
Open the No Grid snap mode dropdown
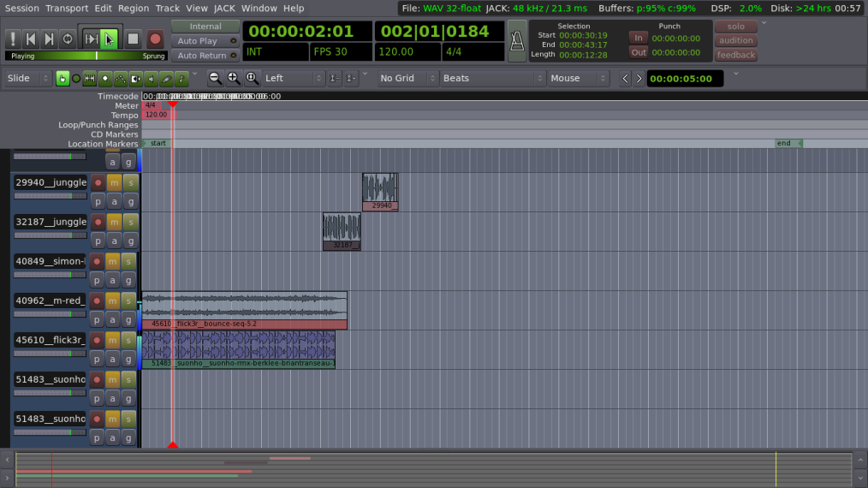pos(408,79)
